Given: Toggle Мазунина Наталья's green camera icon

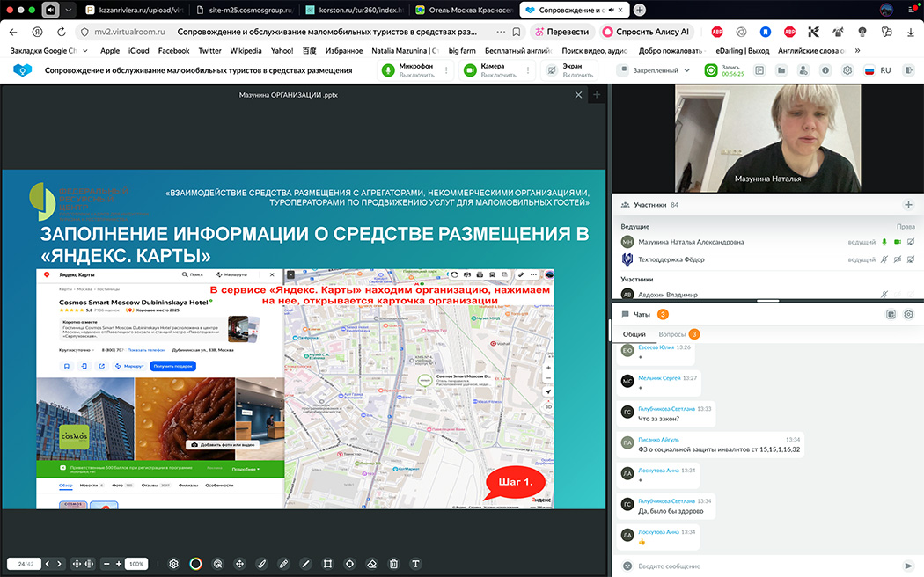Looking at the screenshot, I should pos(898,242).
